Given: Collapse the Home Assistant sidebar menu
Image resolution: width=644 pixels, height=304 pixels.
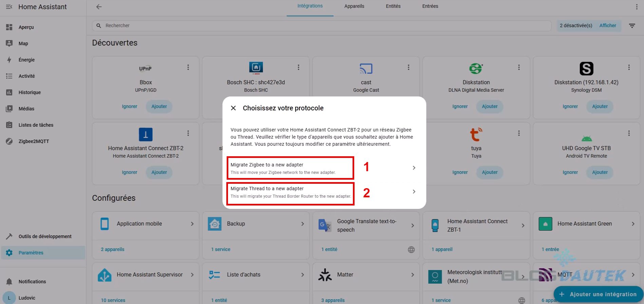Looking at the screenshot, I should 9,7.
